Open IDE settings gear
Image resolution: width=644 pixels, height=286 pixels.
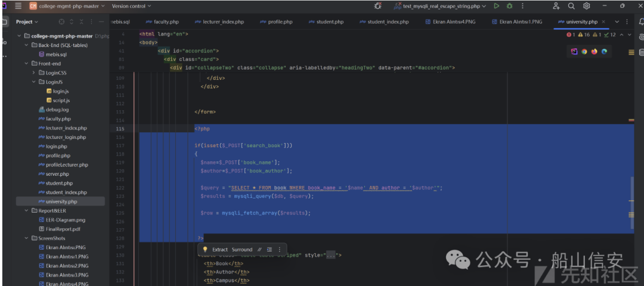pos(587,6)
